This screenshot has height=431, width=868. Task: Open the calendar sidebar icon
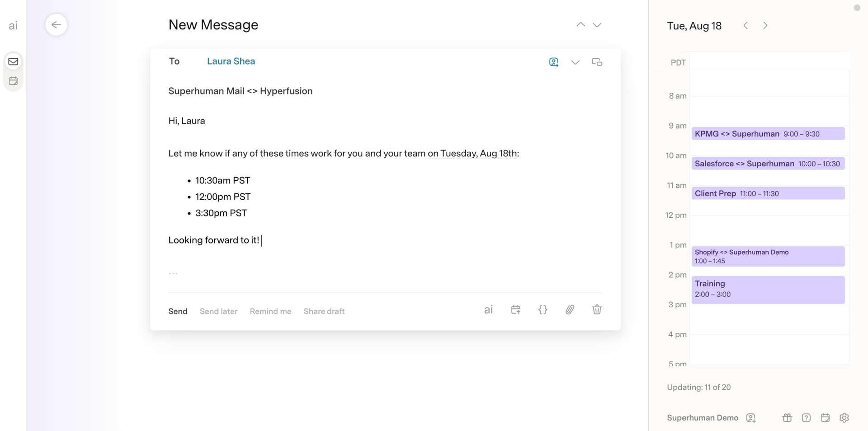pos(13,81)
